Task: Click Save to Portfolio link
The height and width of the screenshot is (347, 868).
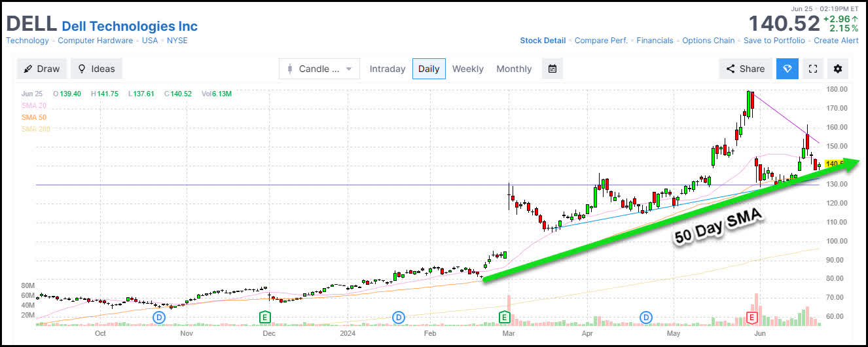Action: 774,41
